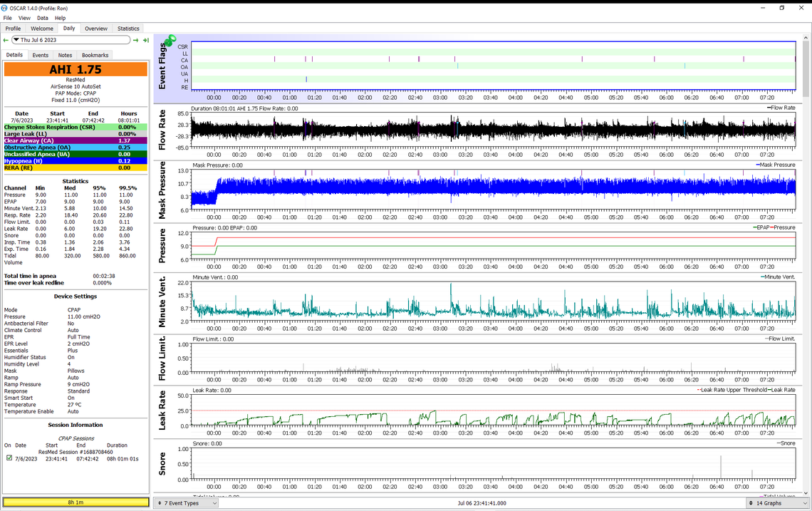
Task: Go to next day with right arrow
Action: pos(136,40)
